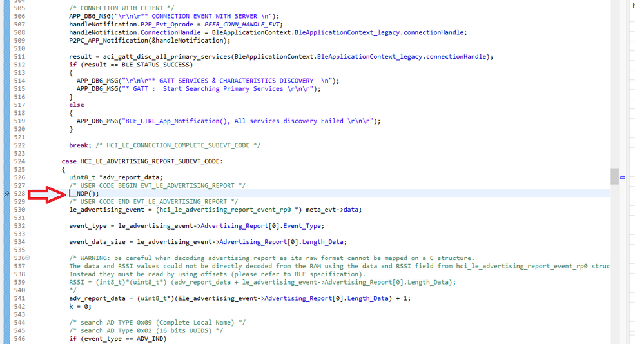Image resolution: width=644 pixels, height=344 pixels.
Task: Click line number 524 in the gutter
Action: coord(19,161)
